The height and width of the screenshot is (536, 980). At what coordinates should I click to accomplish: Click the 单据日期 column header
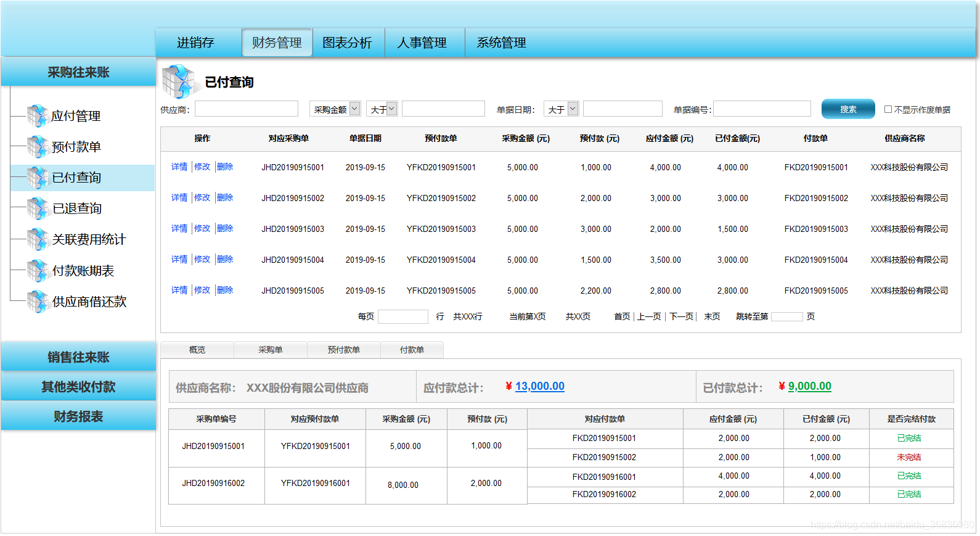[x=365, y=138]
